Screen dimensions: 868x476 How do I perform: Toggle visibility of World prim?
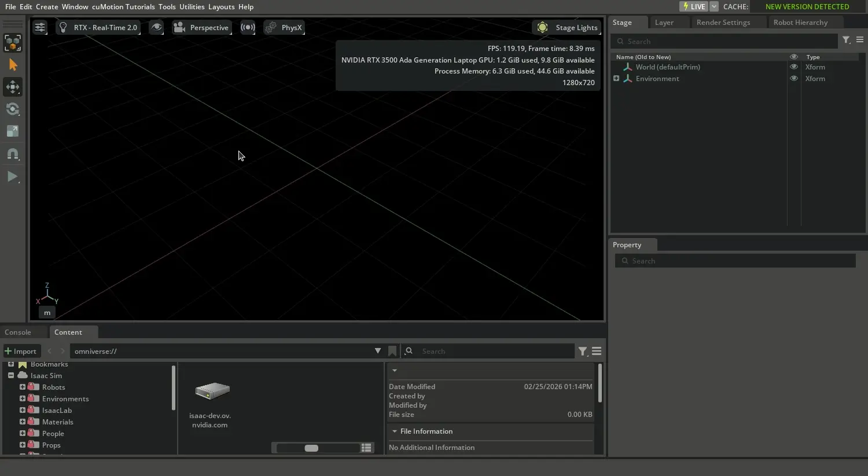794,67
